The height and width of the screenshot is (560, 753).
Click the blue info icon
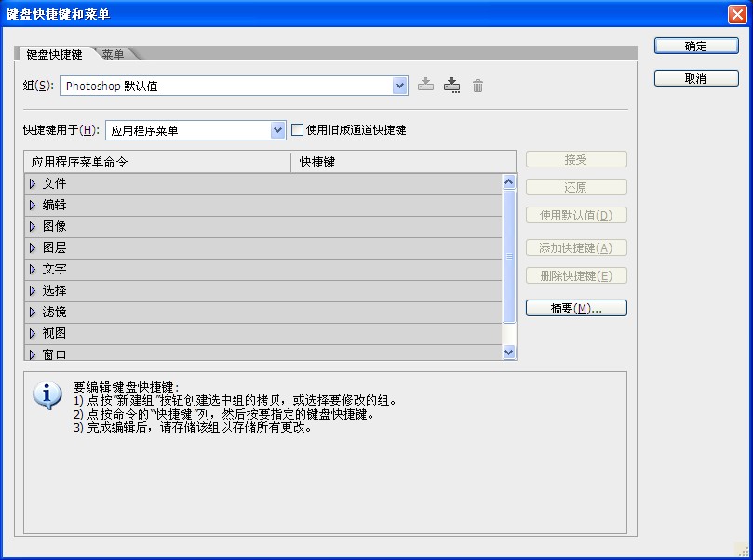pos(47,396)
